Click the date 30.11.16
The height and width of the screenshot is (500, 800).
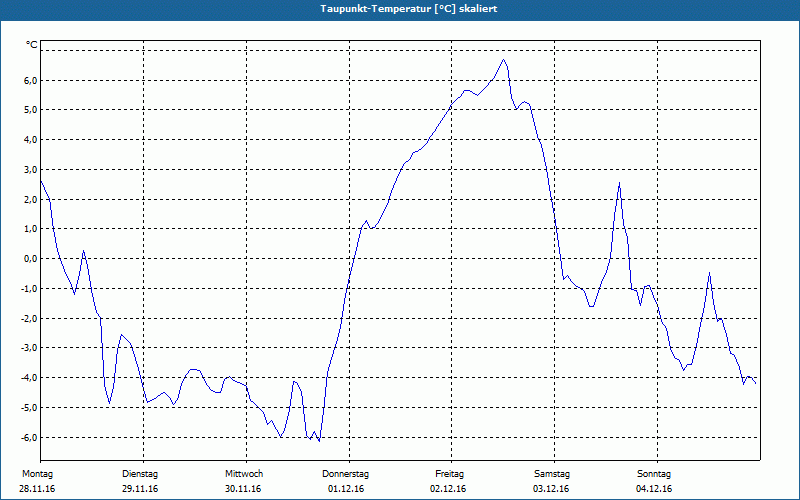(243, 489)
